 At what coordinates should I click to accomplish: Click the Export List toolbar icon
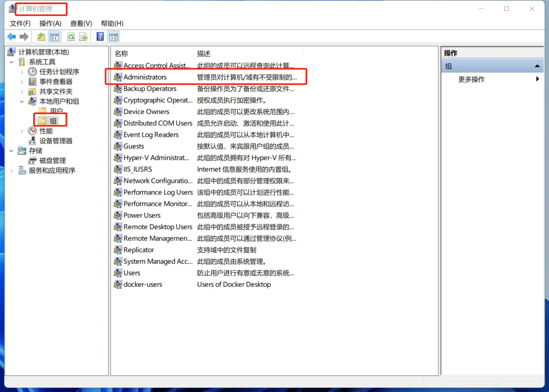click(84, 37)
